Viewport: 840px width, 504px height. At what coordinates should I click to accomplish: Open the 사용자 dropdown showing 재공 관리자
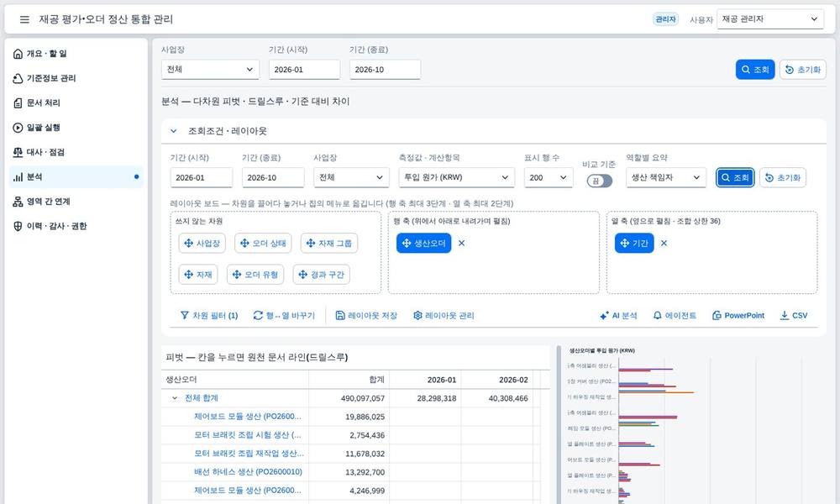769,19
